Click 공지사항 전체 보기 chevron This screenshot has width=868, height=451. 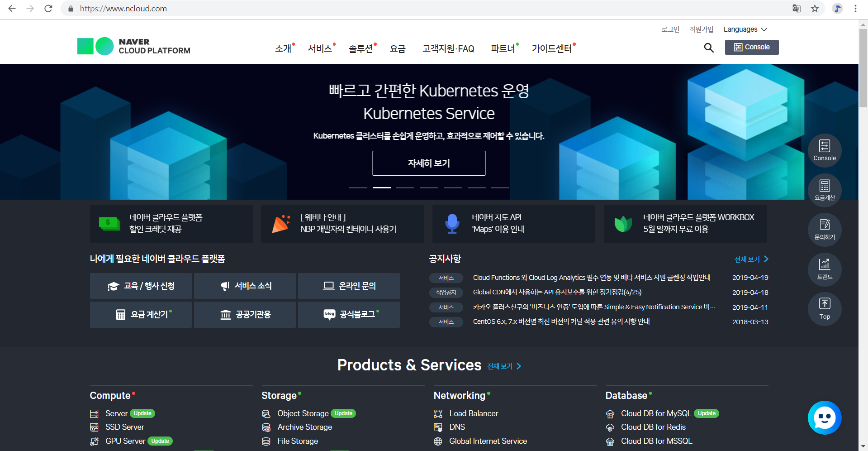(766, 259)
